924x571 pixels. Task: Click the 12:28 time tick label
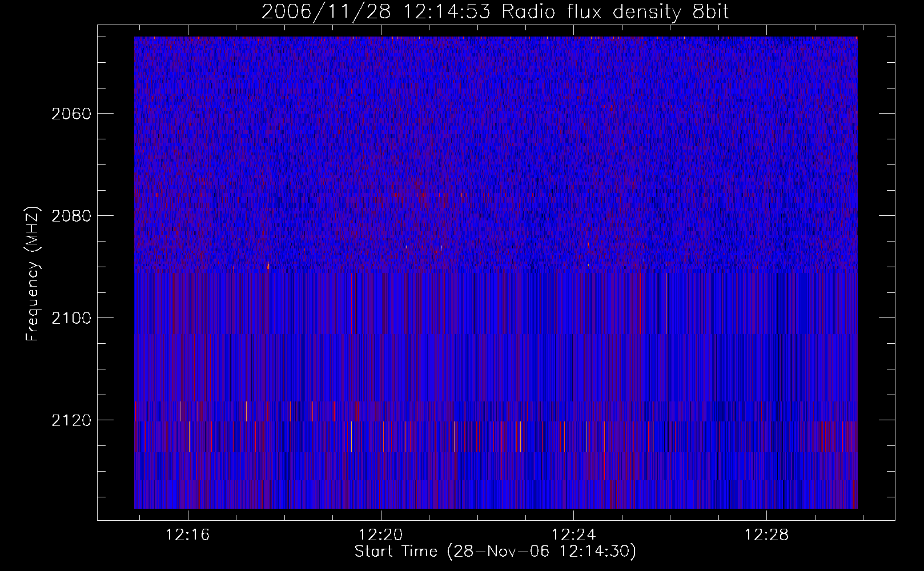[x=767, y=534]
